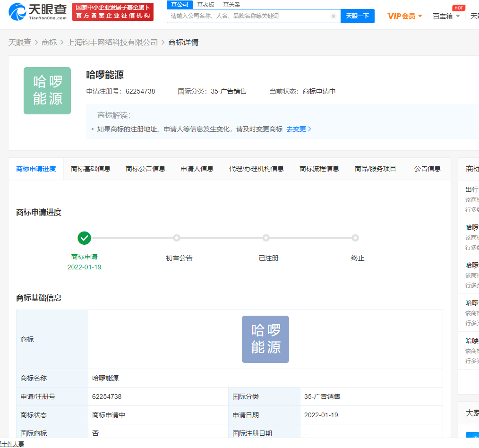The height and width of the screenshot is (448, 479).
Task: Click the 哈啰能源 value in 商标名称 row
Action: (x=105, y=378)
